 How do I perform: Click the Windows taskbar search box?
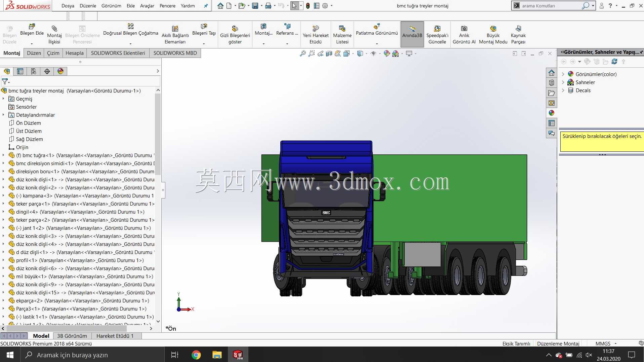(x=92, y=355)
